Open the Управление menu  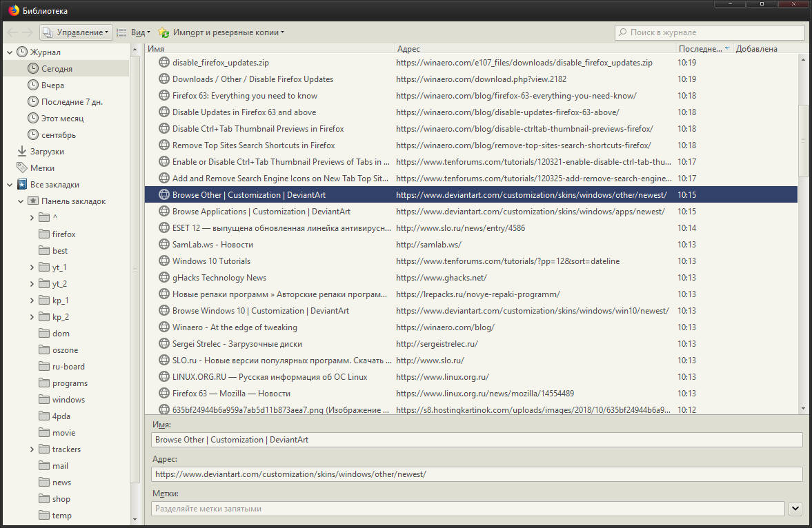(76, 32)
